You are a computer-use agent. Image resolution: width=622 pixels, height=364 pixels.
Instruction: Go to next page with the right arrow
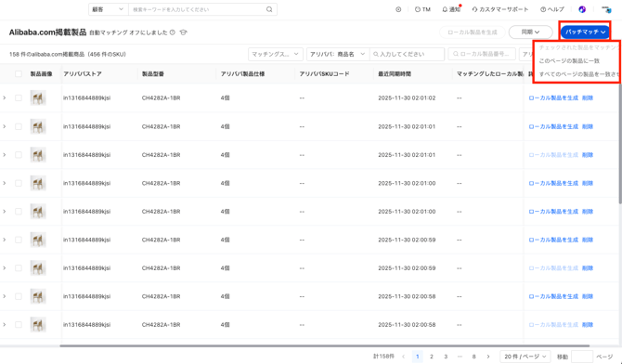(488, 357)
